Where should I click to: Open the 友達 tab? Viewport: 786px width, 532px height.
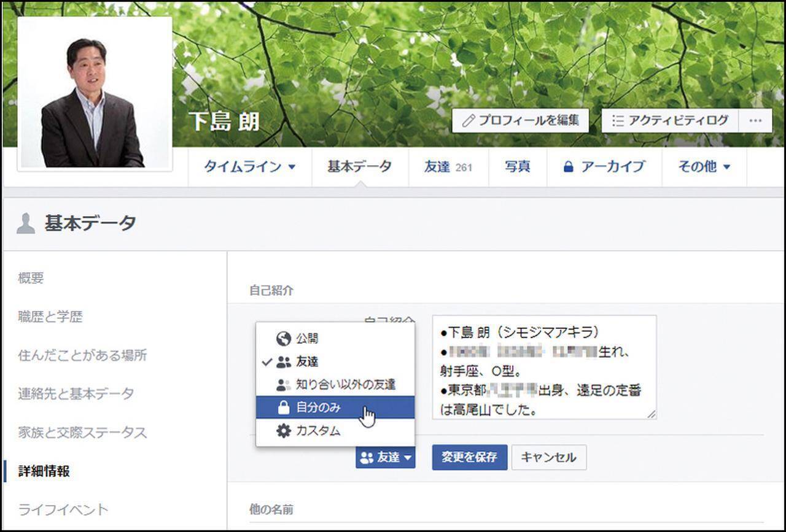point(448,167)
